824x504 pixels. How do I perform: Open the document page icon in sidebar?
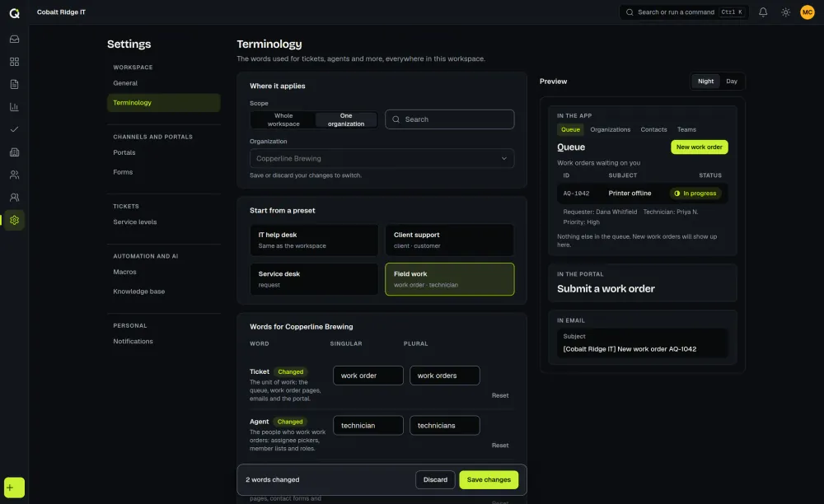click(x=14, y=85)
